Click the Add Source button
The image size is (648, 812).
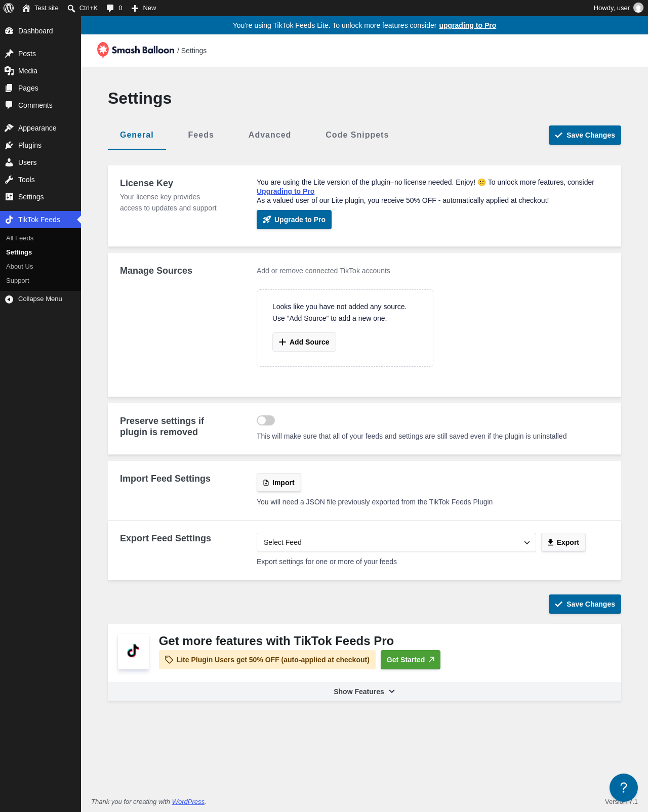[x=304, y=342]
